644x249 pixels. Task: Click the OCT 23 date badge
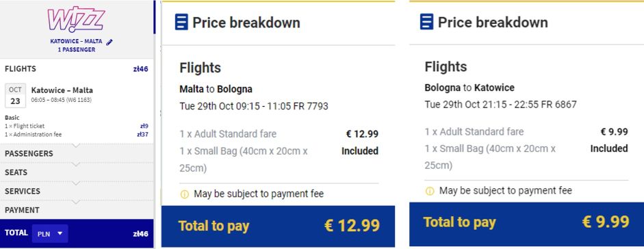click(x=15, y=96)
